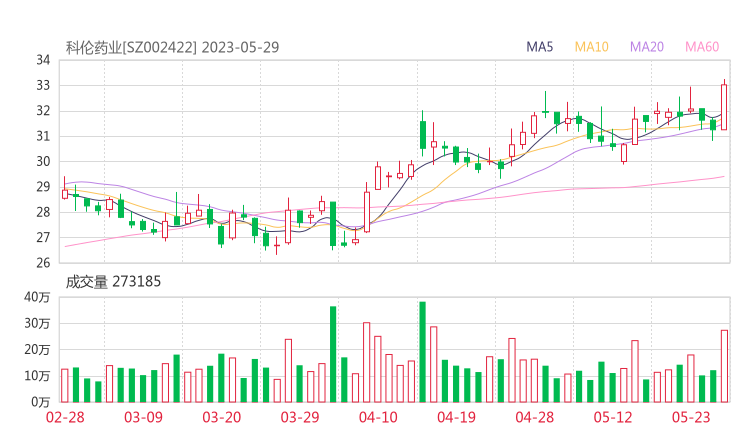This screenshot has height=440, width=740.
Task: Click the 成交量 273185 volume label
Action: point(113,282)
